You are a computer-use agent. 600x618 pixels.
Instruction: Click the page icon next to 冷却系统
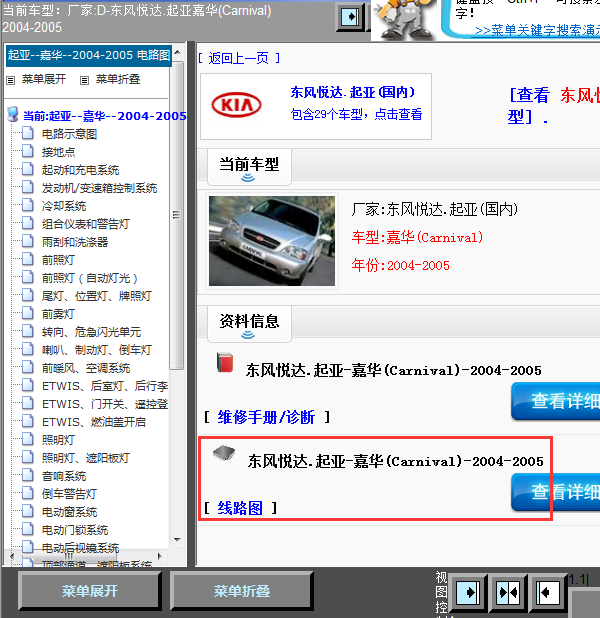28,205
